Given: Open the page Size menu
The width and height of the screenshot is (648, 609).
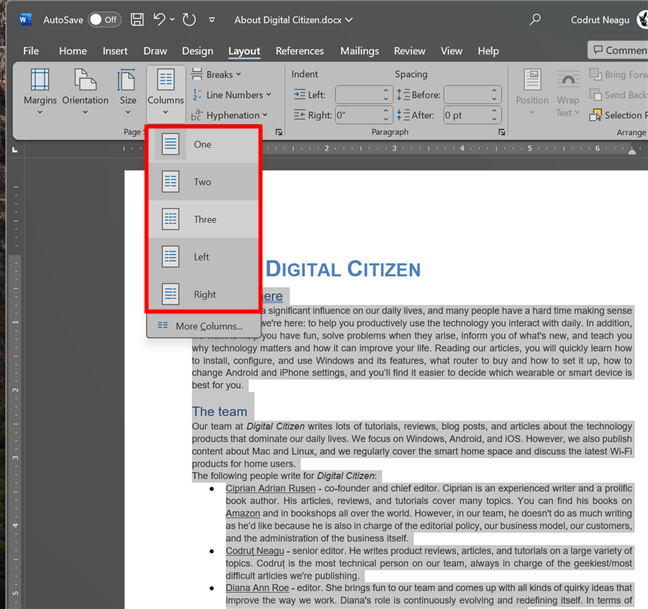Looking at the screenshot, I should [x=128, y=92].
